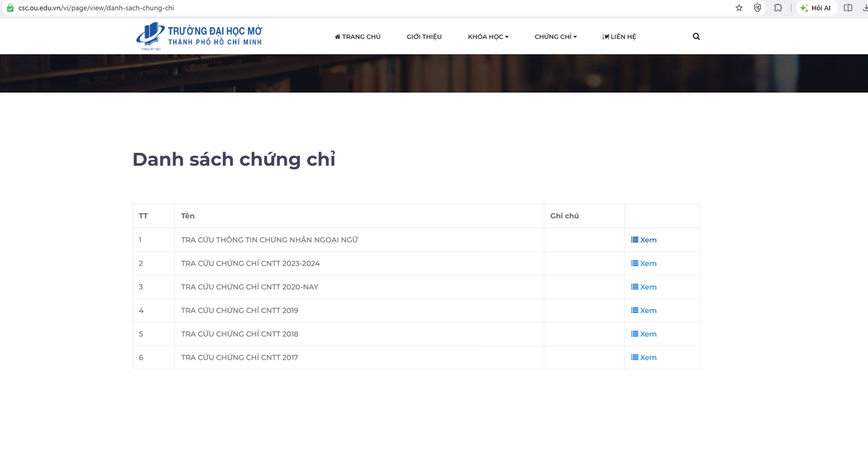Open the GIỚI THIỆU menu item

click(424, 36)
